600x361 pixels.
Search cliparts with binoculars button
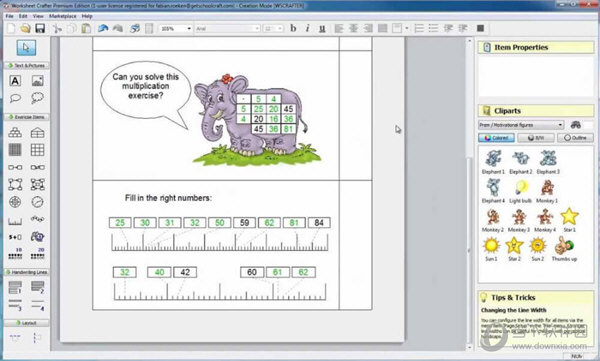(x=576, y=125)
